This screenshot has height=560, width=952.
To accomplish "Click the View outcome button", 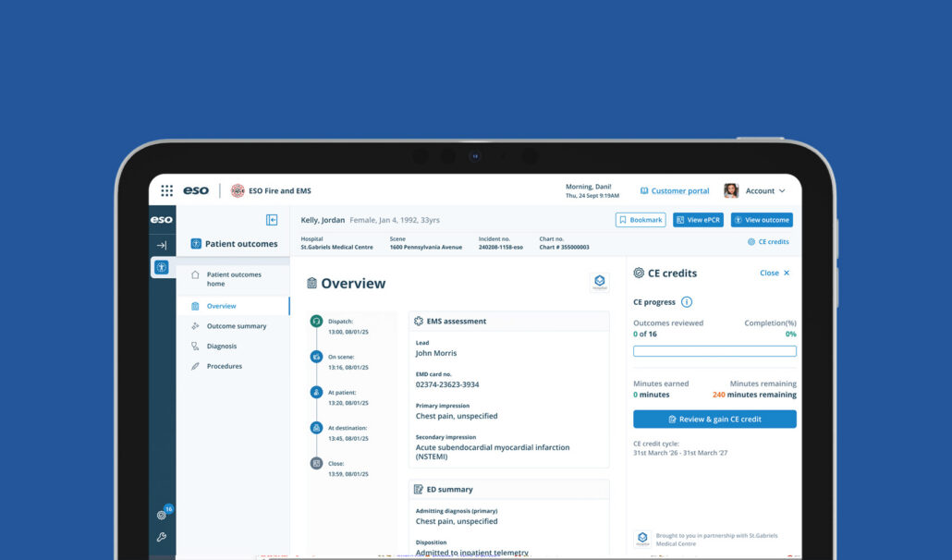I will pos(762,220).
